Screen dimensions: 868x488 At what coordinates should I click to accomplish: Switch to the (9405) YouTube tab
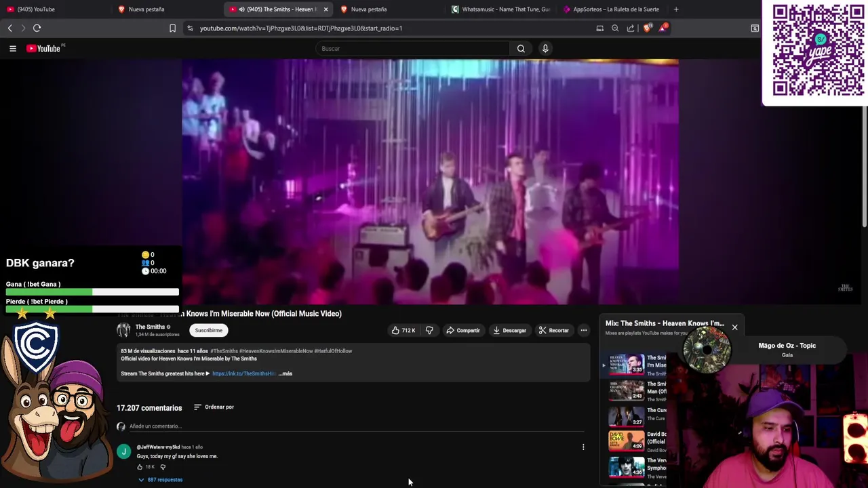(54, 9)
